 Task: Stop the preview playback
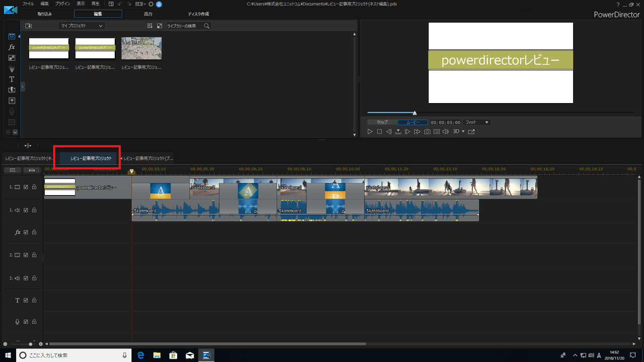click(379, 131)
